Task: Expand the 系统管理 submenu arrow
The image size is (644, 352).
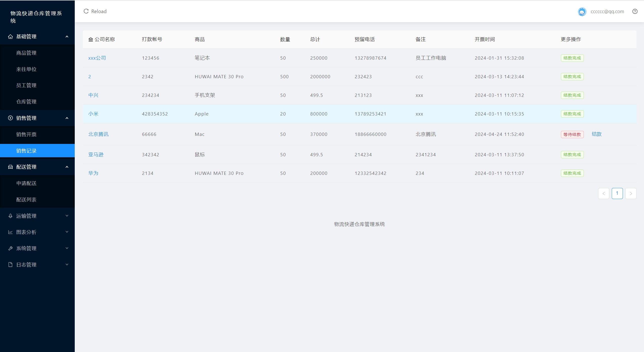Action: pos(67,248)
